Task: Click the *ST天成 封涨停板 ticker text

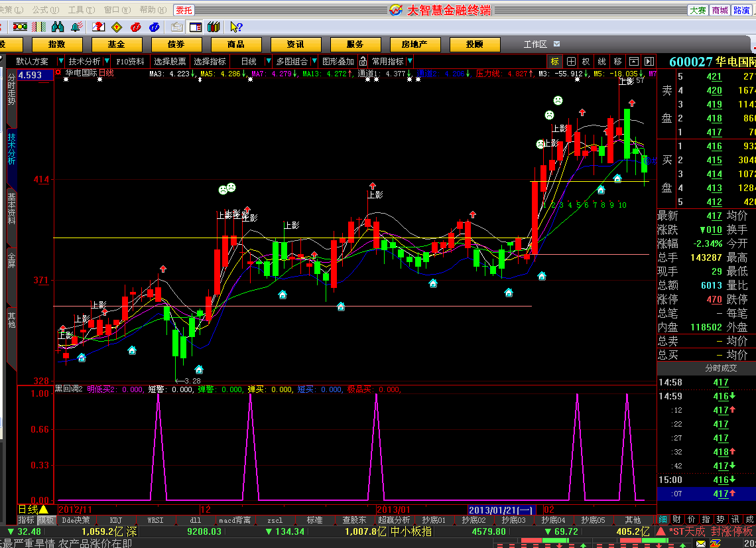Action: (711, 531)
